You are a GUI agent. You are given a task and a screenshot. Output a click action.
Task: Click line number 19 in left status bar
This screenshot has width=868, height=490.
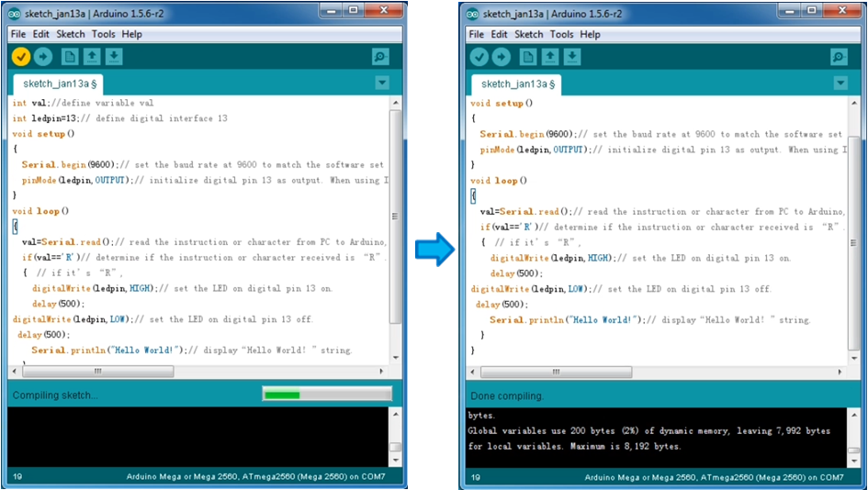(17, 476)
